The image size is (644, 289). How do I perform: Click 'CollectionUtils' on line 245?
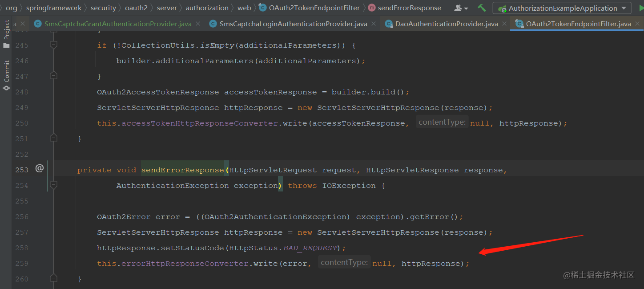coord(158,45)
